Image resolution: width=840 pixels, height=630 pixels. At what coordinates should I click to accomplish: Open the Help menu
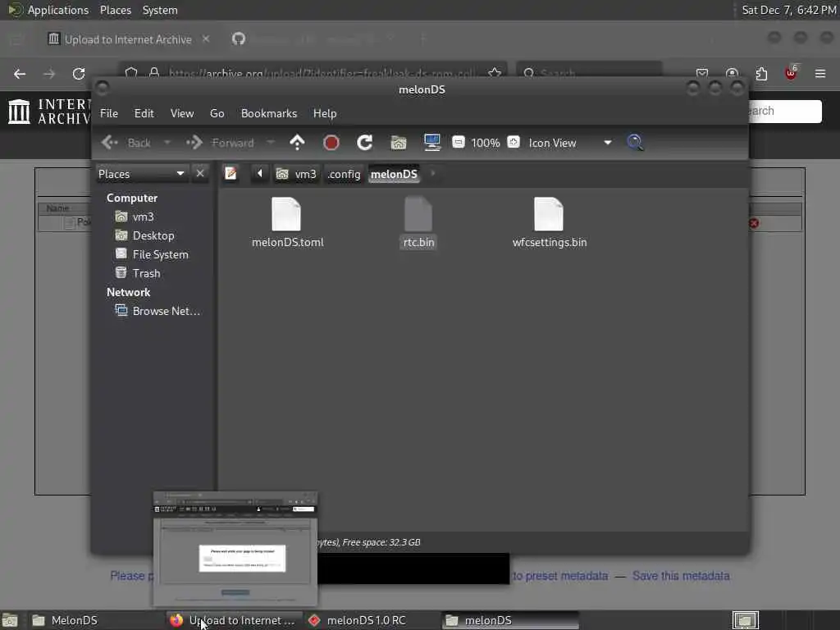coord(325,113)
